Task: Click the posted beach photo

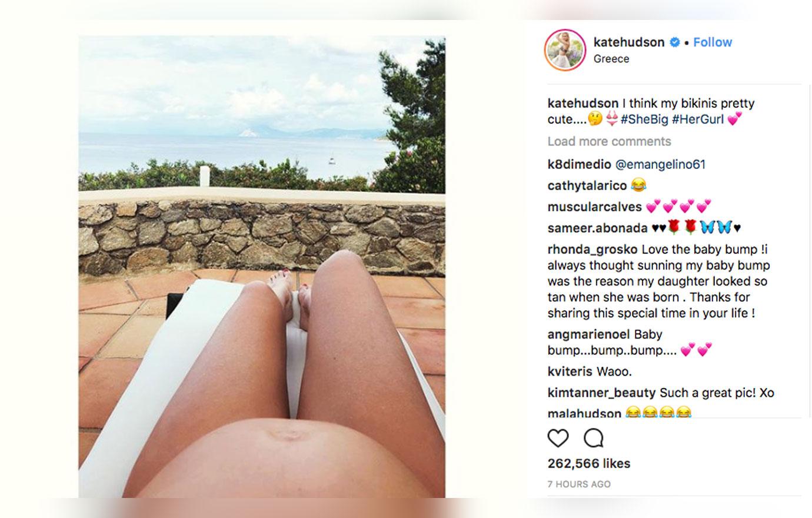Action: tap(262, 267)
